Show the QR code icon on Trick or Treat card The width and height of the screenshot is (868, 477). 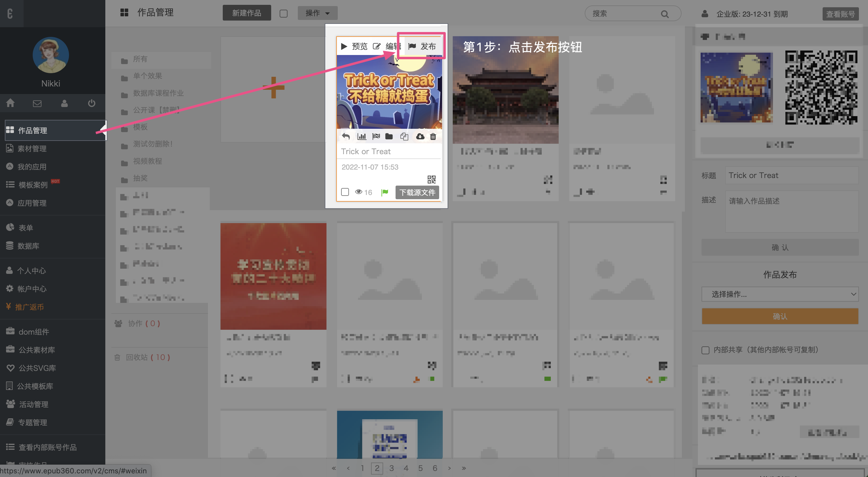coord(431,179)
